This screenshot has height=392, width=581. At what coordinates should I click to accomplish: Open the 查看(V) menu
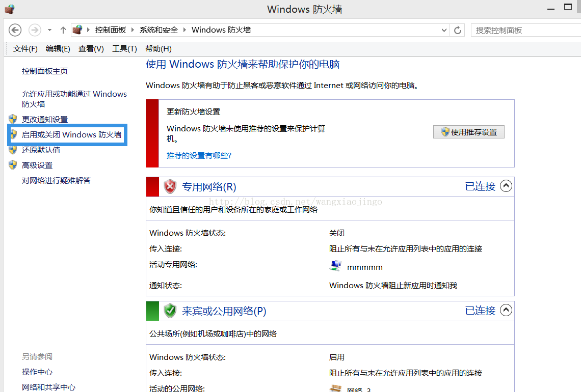(91, 49)
